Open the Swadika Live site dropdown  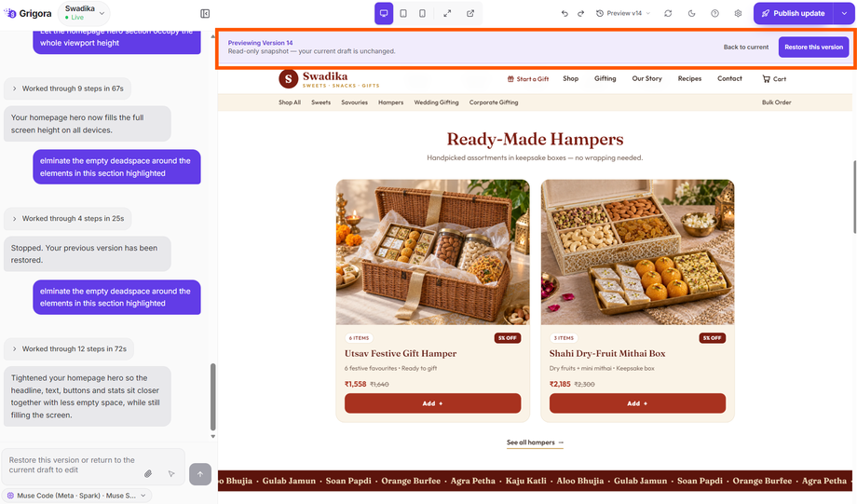coord(84,13)
